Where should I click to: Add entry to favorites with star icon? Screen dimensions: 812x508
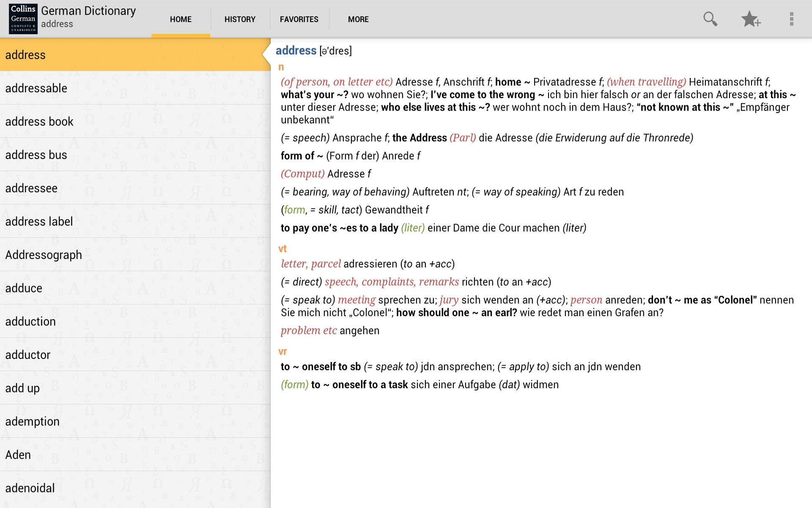click(751, 19)
